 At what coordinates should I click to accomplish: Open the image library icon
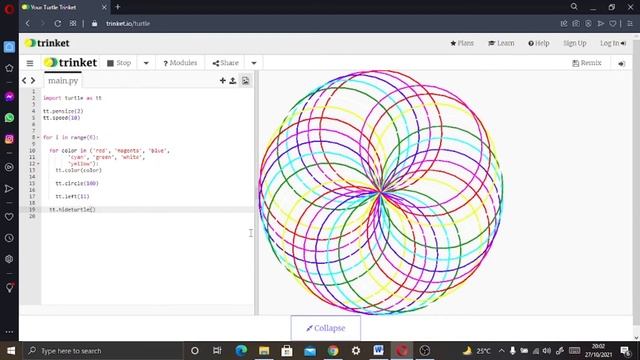[x=245, y=81]
